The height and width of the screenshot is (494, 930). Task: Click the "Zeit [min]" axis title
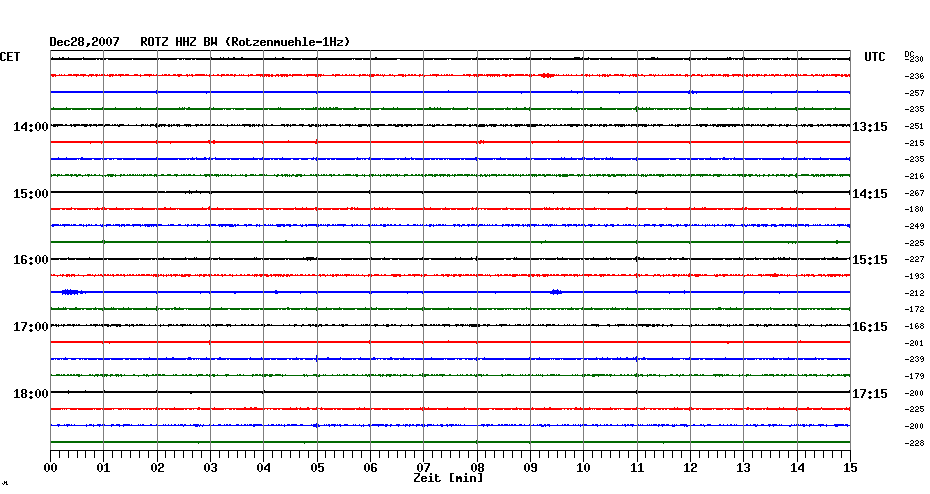[448, 478]
